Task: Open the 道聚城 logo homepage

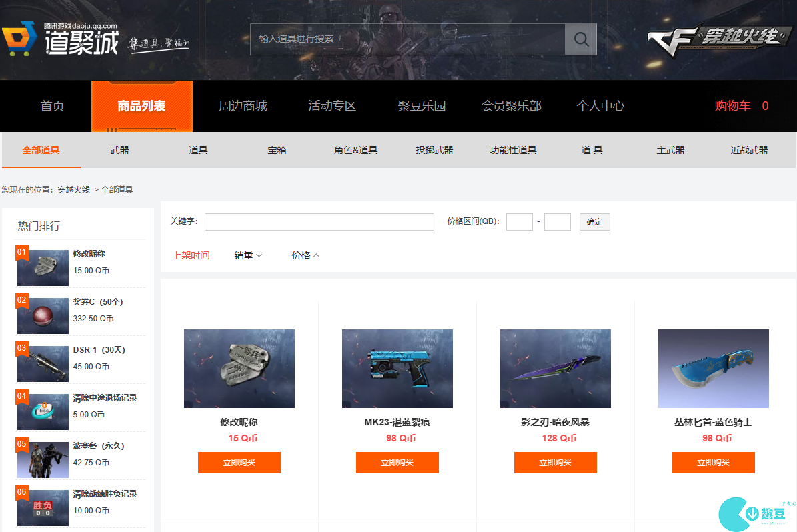Action: click(x=61, y=39)
